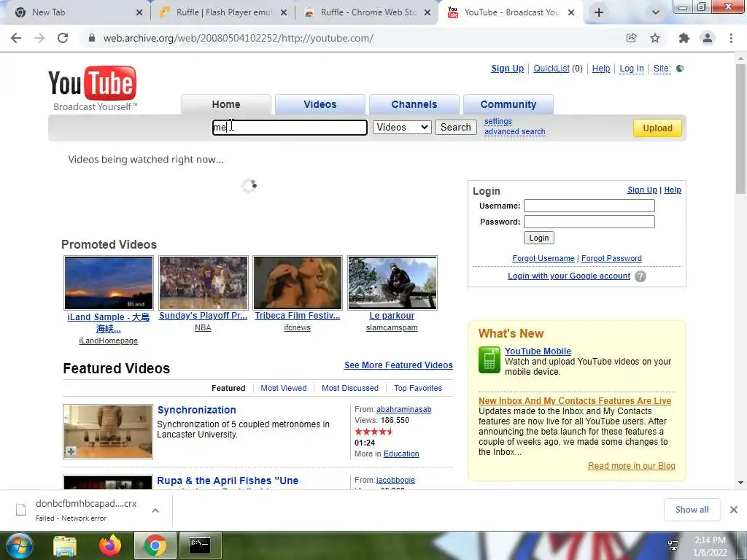Open Chrome's three-dot menu
This screenshot has height=560, width=747.
click(x=731, y=38)
